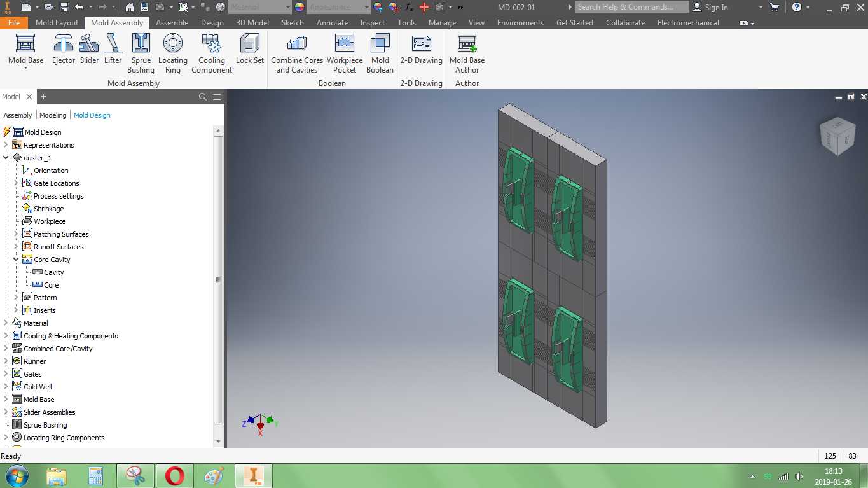Open the Help question mark icon
Viewport: 868px width, 488px height.
(x=797, y=8)
